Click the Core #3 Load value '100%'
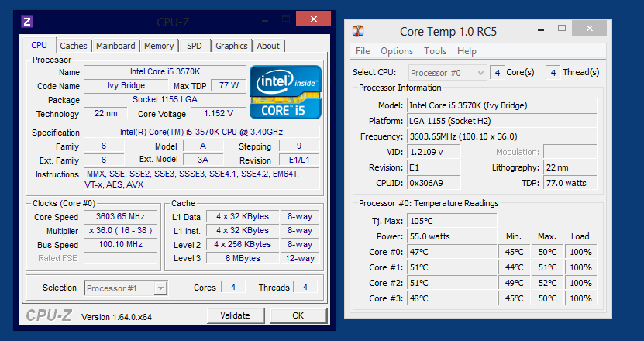The width and height of the screenshot is (644, 341). pyautogui.click(x=580, y=298)
